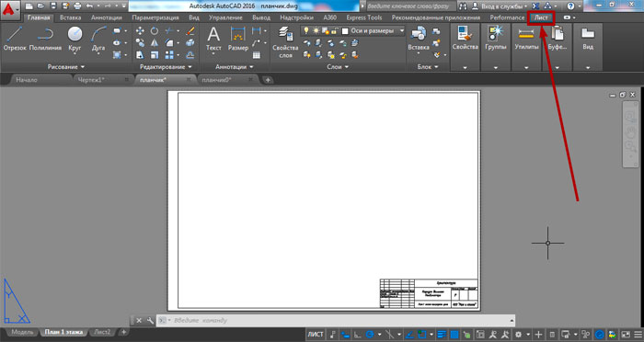
Task: Open status bar customization menu
Action: click(638, 335)
